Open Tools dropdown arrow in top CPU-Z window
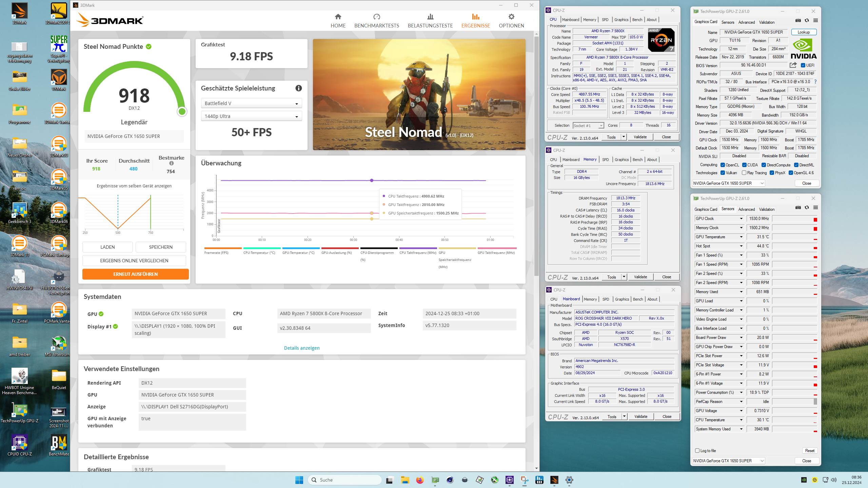 tap(623, 137)
